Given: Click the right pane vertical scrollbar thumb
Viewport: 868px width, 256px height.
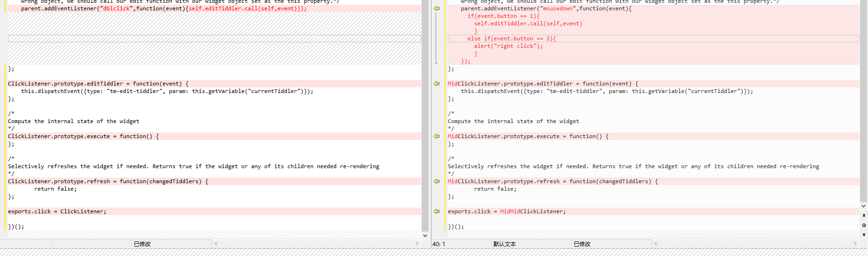Looking at the screenshot, I should pyautogui.click(x=863, y=101).
